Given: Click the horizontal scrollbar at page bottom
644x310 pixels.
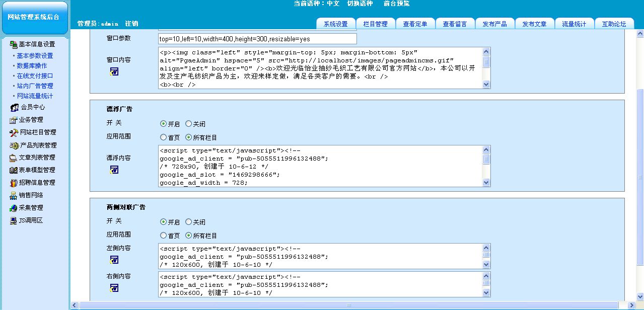Looking at the screenshot, I should point(347,305).
